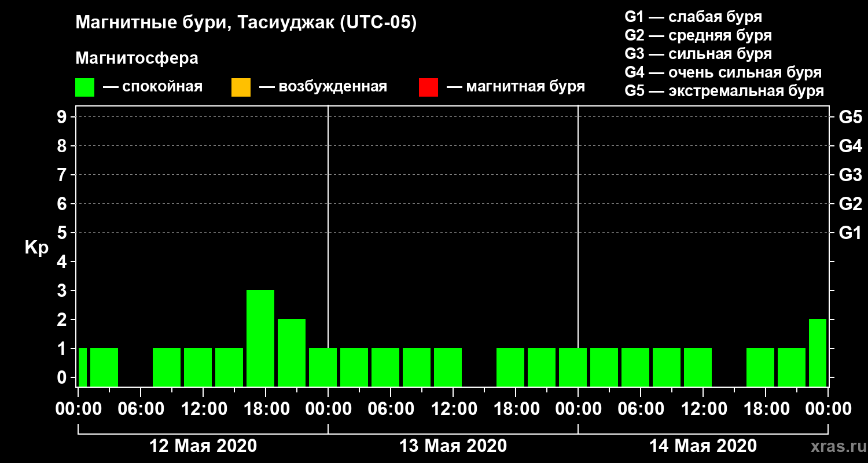
Task: Click the '06:00' time label above 13 Мая
Action: pyautogui.click(x=390, y=409)
